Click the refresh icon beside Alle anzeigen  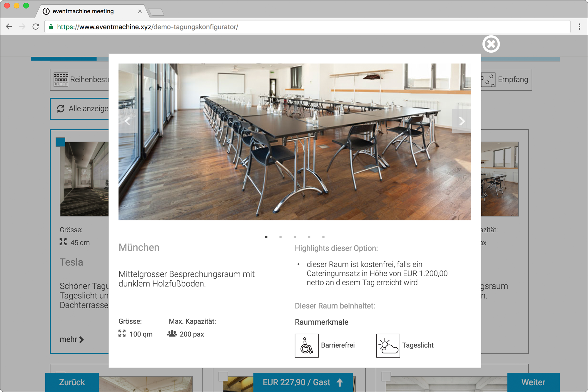pos(61,109)
